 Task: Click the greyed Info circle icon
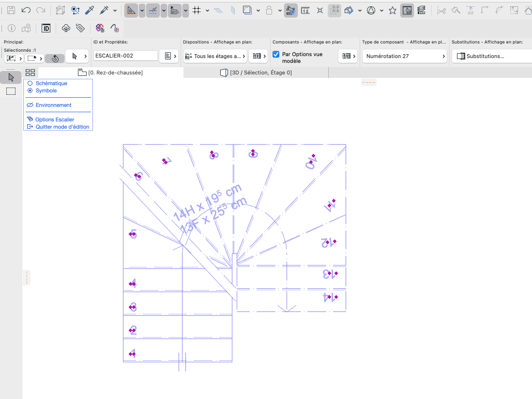[12, 28]
